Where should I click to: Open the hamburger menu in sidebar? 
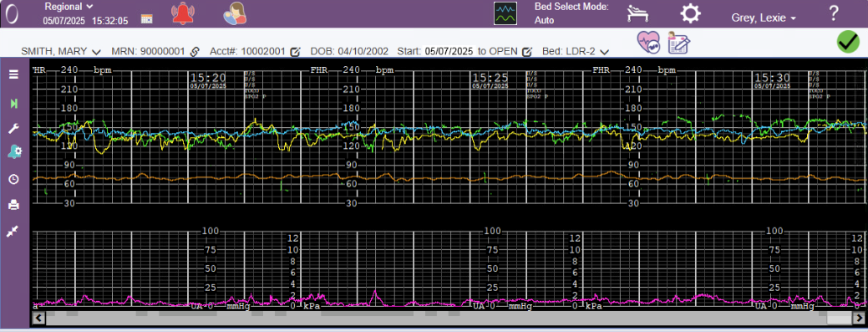14,74
